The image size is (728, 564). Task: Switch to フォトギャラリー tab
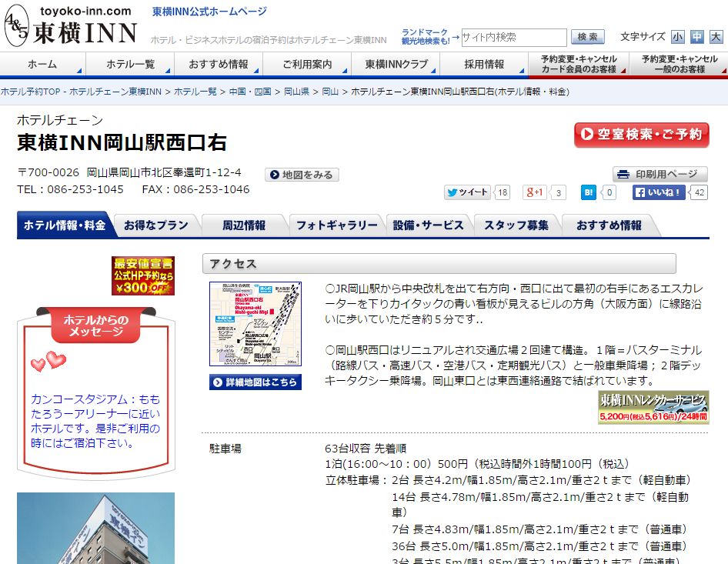tap(336, 225)
